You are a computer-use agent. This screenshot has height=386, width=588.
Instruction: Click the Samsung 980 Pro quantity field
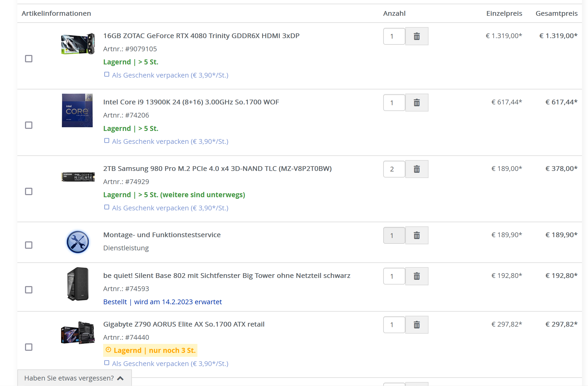coord(394,169)
